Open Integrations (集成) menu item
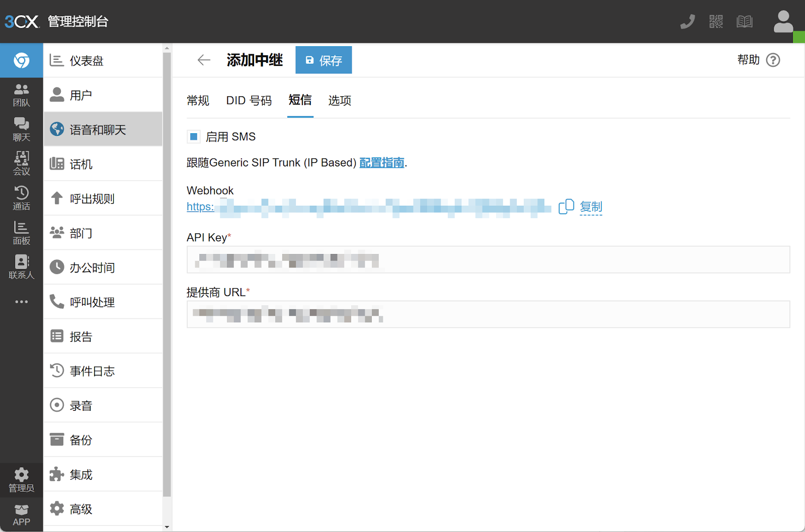This screenshot has height=532, width=805. point(103,474)
